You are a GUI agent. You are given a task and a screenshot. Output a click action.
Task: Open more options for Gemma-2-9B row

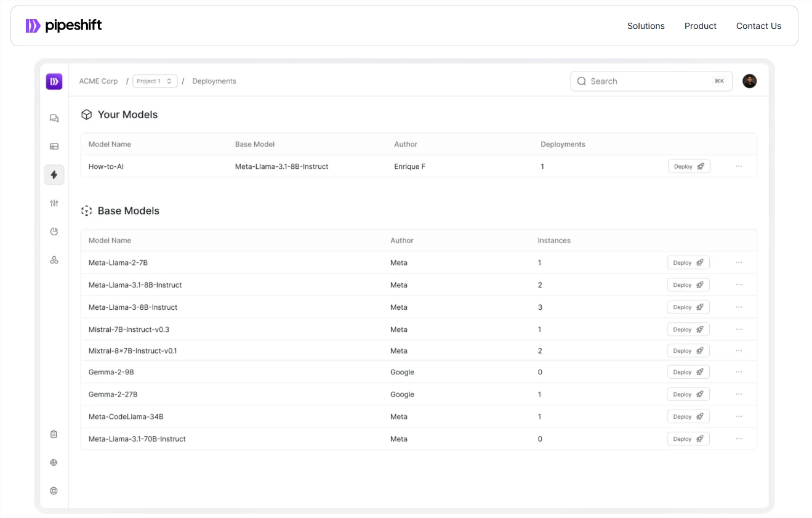click(x=739, y=372)
